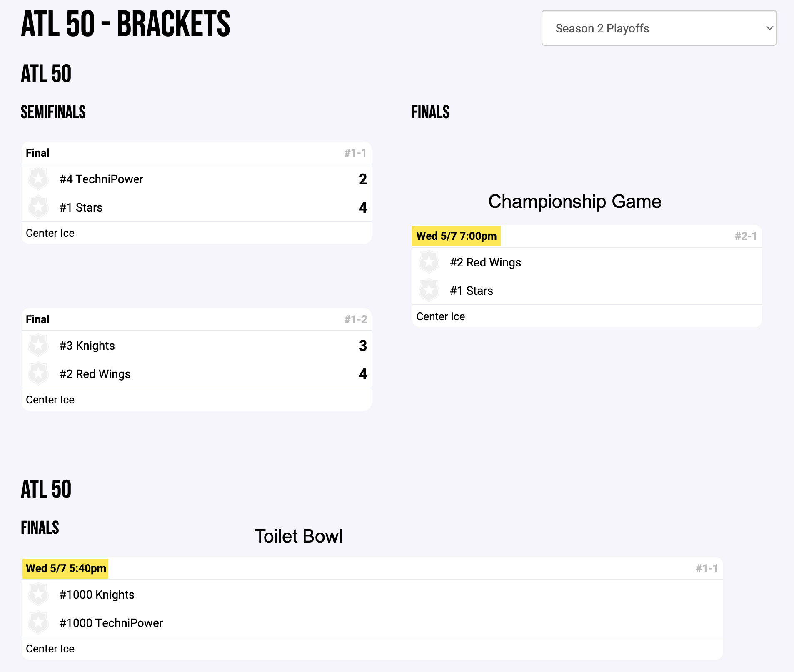Open #3 Knights team link in semifinals
Screen dimensions: 794x672
pos(87,346)
